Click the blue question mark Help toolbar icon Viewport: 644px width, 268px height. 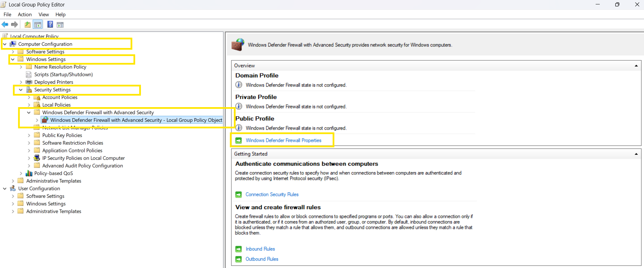pos(50,24)
